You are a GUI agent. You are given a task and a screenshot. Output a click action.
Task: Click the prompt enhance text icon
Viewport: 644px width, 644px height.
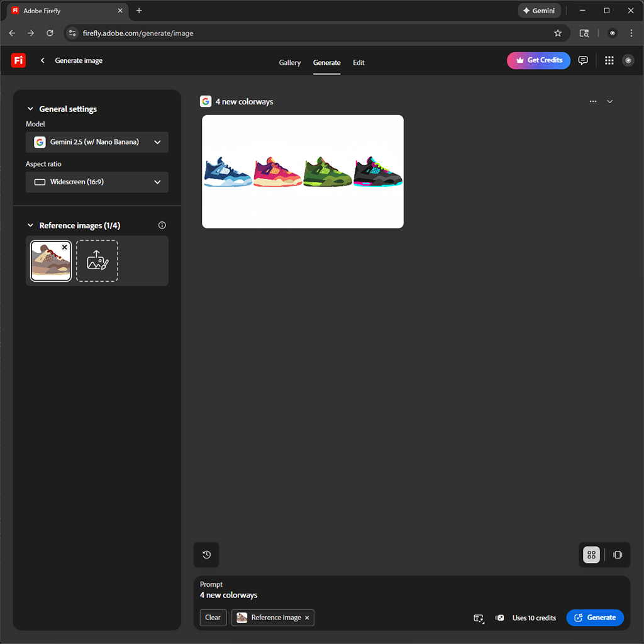(x=479, y=618)
